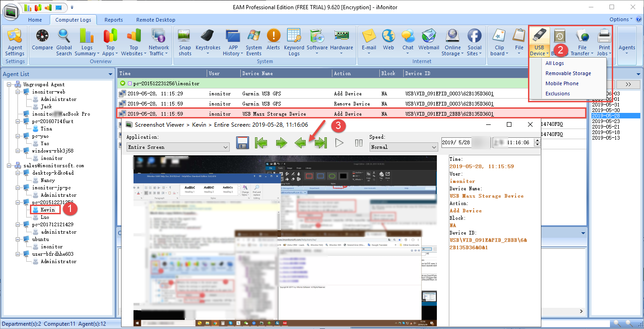Choose Removable Storage menu entry
Viewport: 644px width, 329px height.
(568, 73)
